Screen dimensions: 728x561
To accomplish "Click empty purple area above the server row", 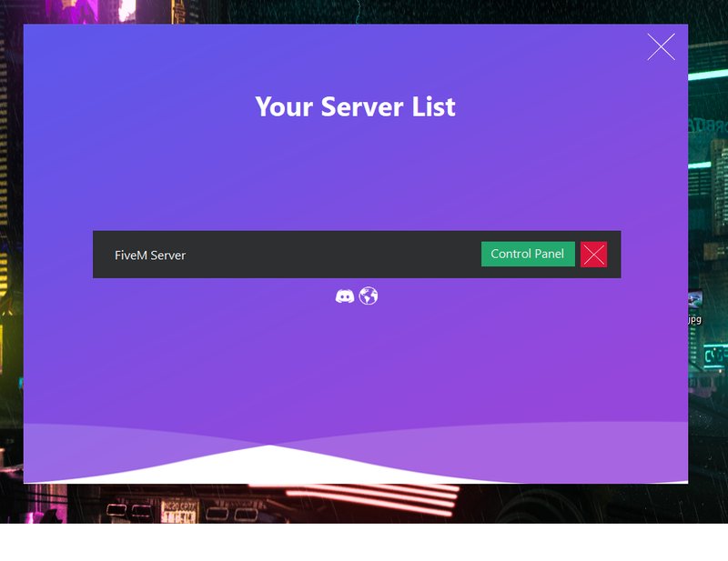I will click(x=355, y=182).
